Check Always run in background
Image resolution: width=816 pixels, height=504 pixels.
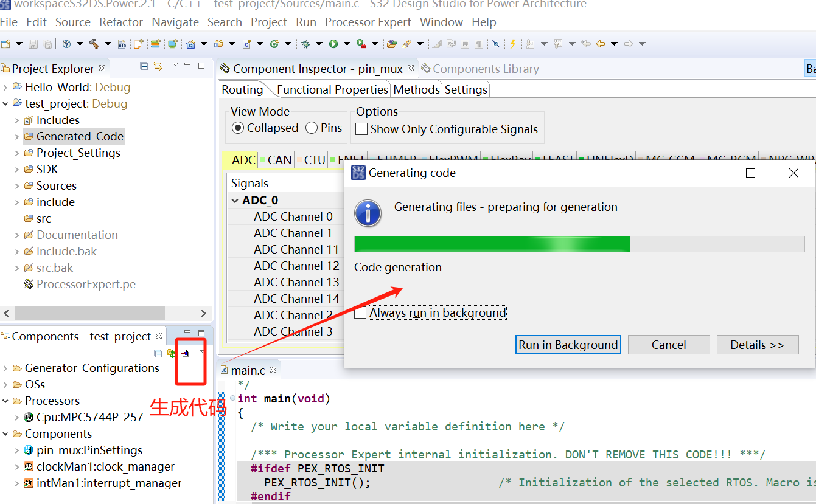click(x=361, y=312)
